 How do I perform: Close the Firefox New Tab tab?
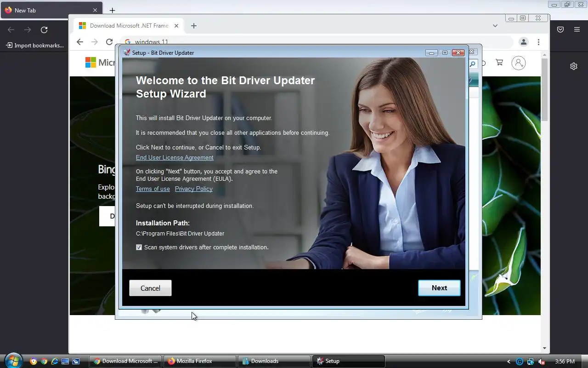tap(95, 10)
